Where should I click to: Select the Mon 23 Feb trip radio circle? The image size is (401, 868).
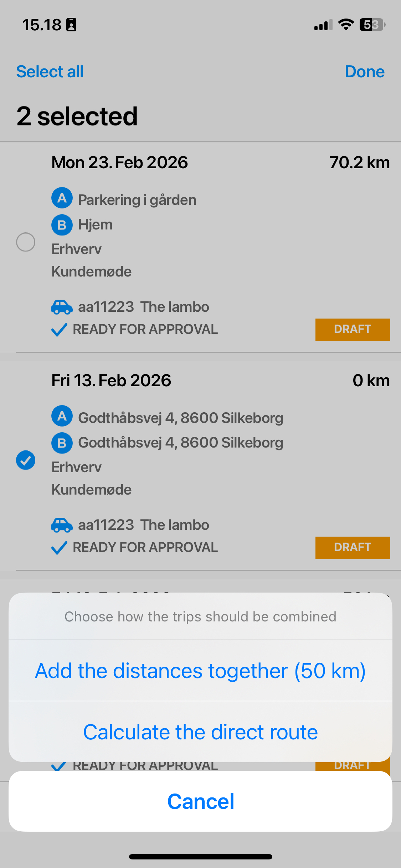coord(26,242)
